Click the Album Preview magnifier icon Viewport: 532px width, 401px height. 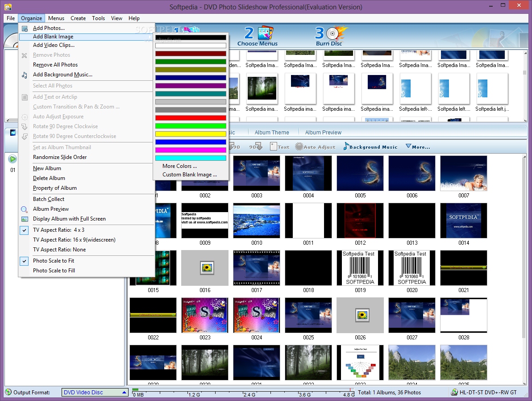(25, 209)
